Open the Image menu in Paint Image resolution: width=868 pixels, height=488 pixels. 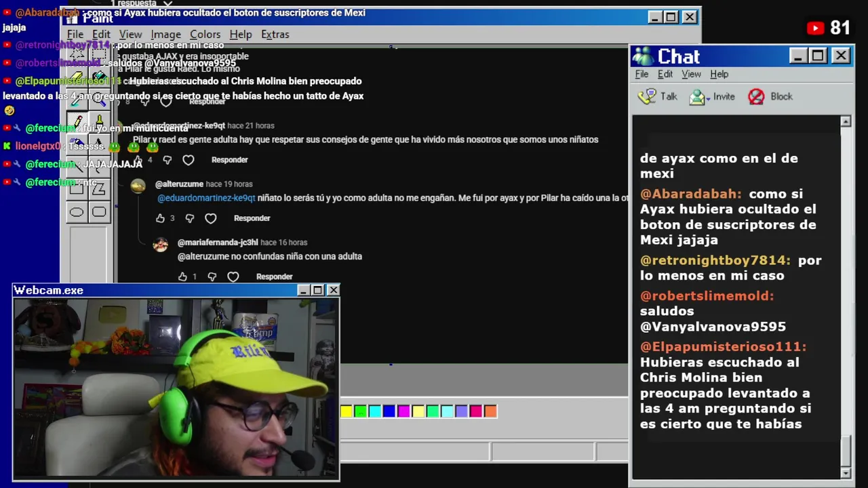click(x=165, y=34)
